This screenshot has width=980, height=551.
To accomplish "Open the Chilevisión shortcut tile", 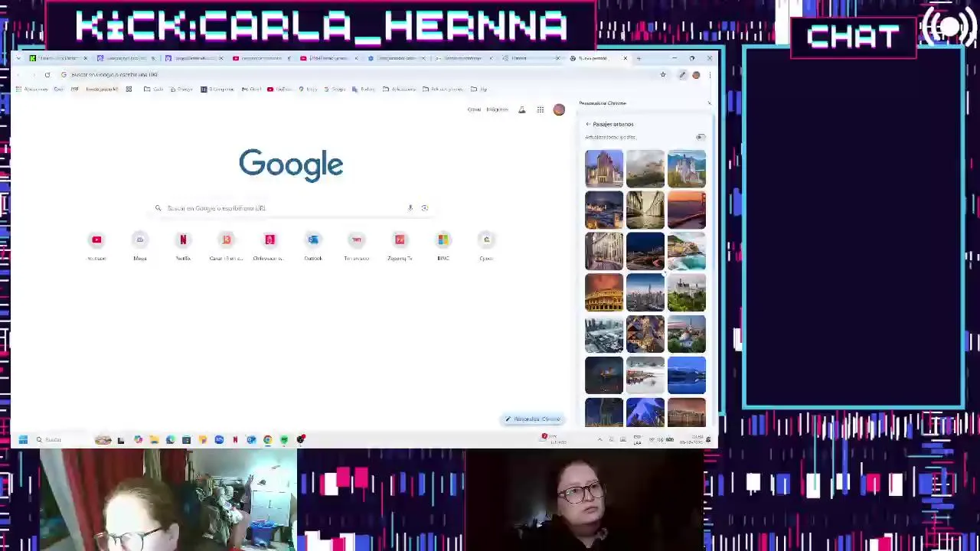I will 269,246.
